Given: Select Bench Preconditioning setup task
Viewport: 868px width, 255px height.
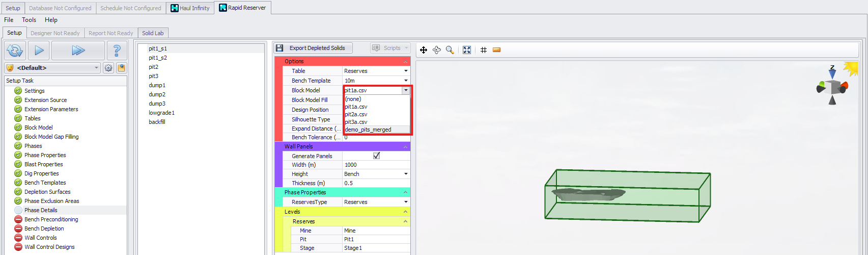Looking at the screenshot, I should (51, 219).
